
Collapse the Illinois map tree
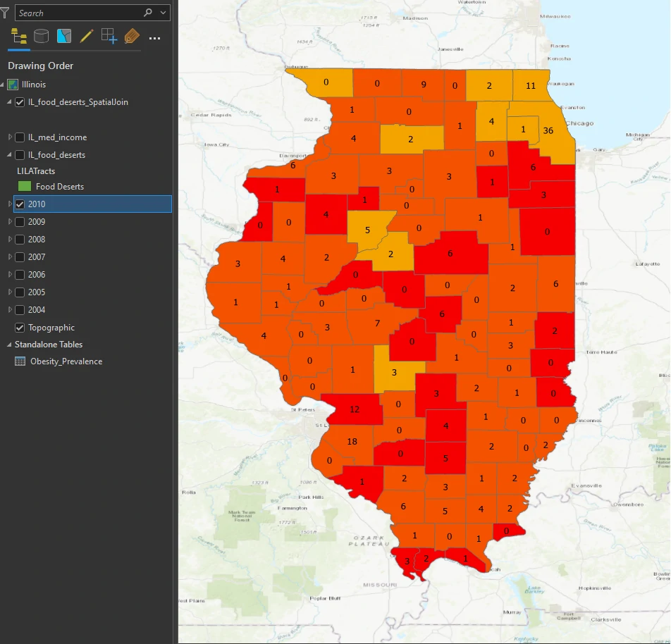pos(2,85)
